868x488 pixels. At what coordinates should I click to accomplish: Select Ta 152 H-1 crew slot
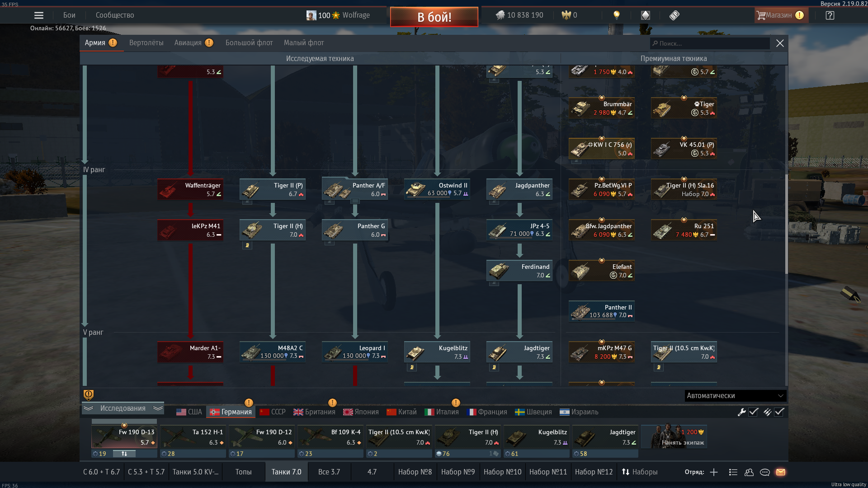tap(193, 437)
